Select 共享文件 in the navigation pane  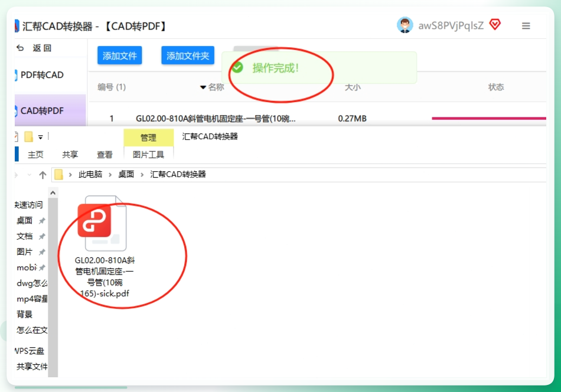coord(32,367)
